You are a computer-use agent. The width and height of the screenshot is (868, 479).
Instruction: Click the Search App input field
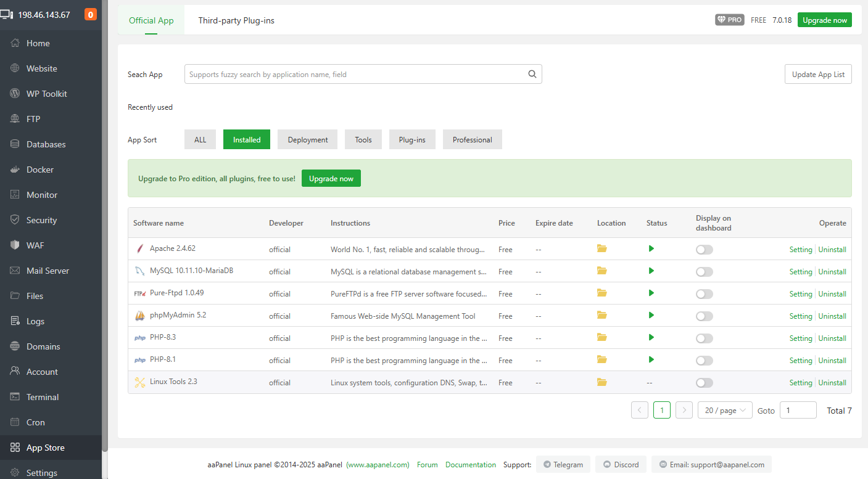click(355, 75)
